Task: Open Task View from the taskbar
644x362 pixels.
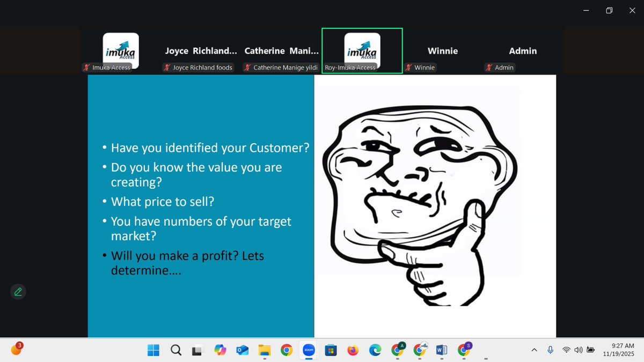Action: tap(197, 350)
